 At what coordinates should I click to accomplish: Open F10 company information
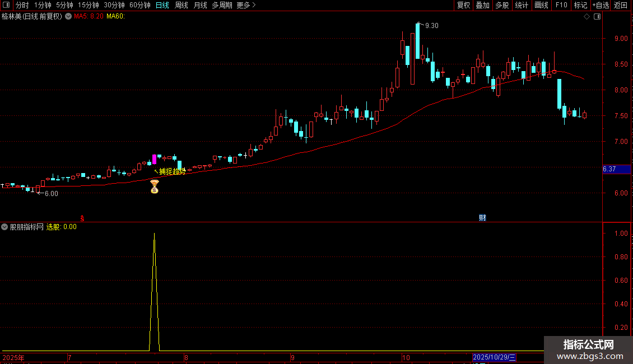pos(561,5)
